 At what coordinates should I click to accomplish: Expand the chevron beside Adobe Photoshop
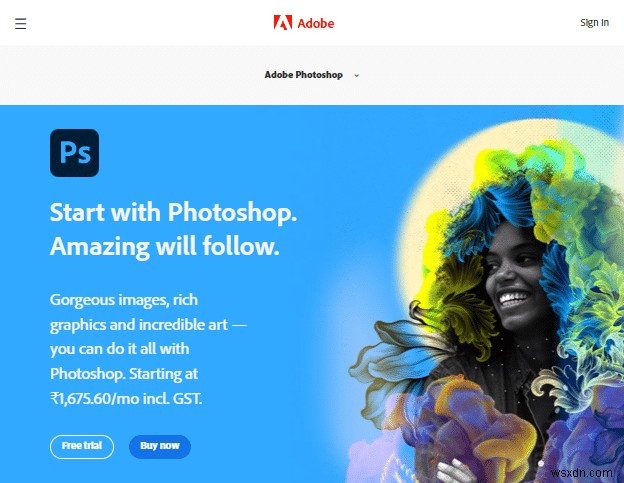tap(357, 75)
